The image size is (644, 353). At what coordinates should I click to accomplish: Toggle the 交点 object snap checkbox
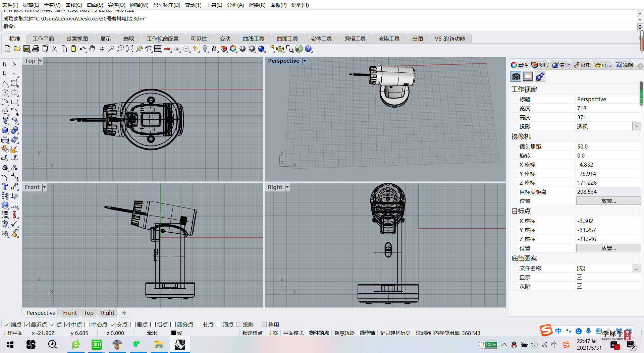(113, 325)
